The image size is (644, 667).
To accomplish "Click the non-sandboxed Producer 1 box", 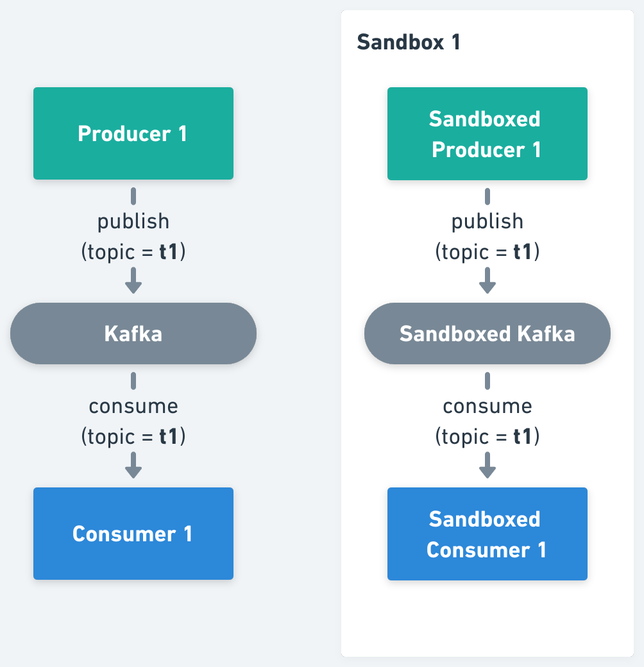I will click(133, 133).
